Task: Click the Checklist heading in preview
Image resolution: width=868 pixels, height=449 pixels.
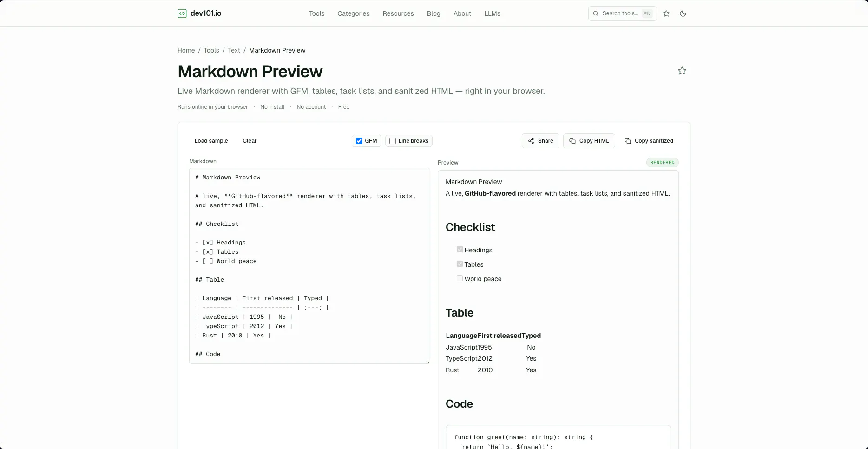Action: [x=470, y=227]
